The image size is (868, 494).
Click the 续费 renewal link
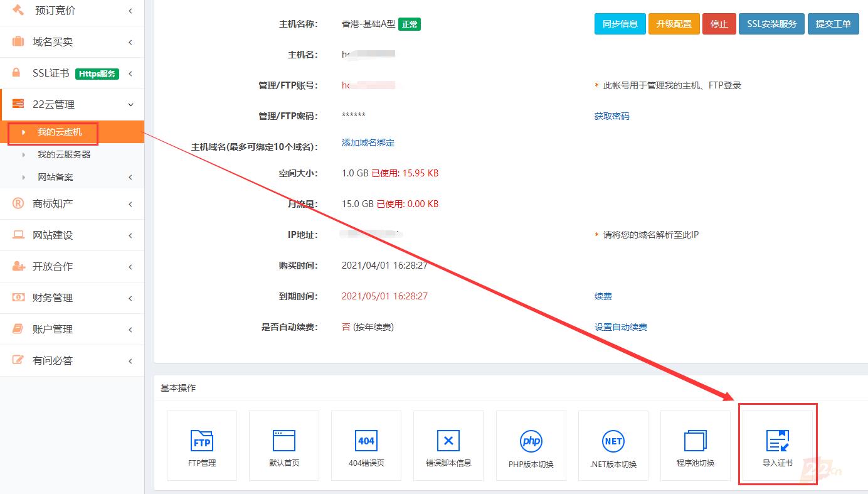click(x=603, y=296)
